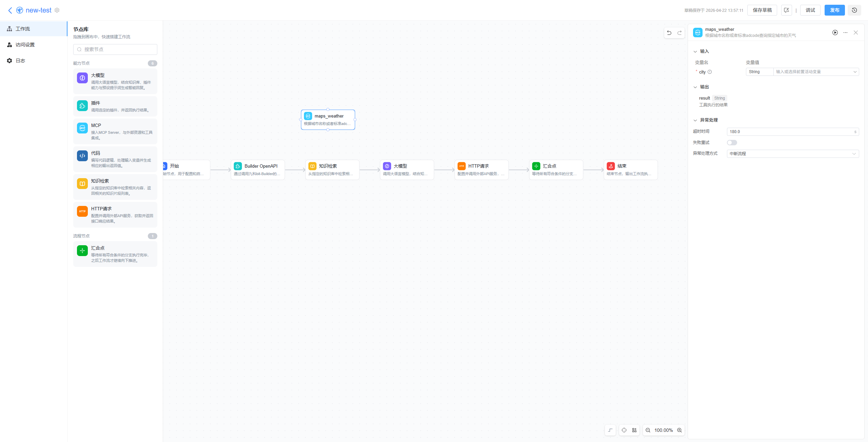
Task: Collapse the 输入 section
Action: point(695,51)
